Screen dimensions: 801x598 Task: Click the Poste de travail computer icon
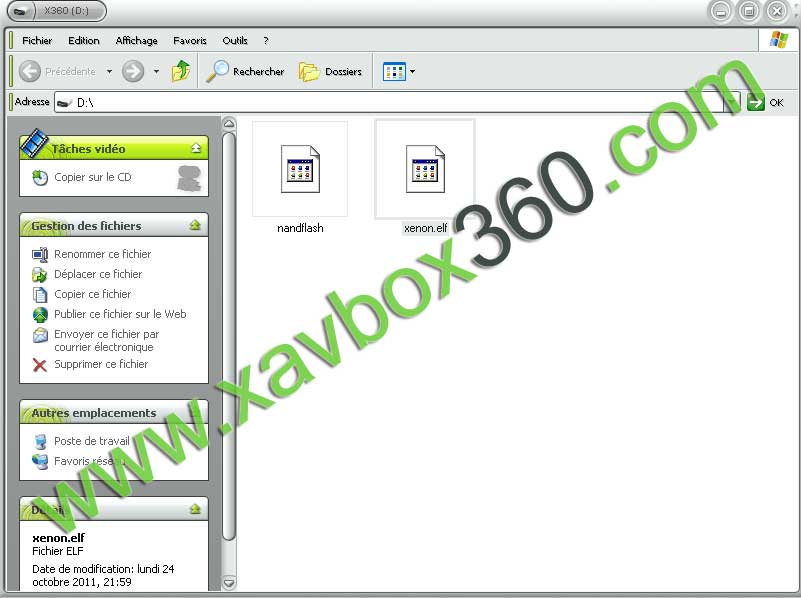point(40,441)
